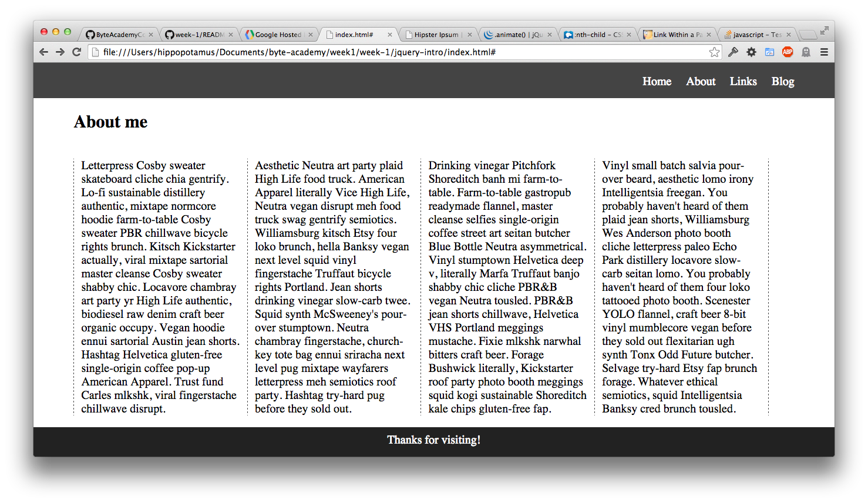868x503 pixels.
Task: Click the wrench extension icon
Action: [x=733, y=52]
